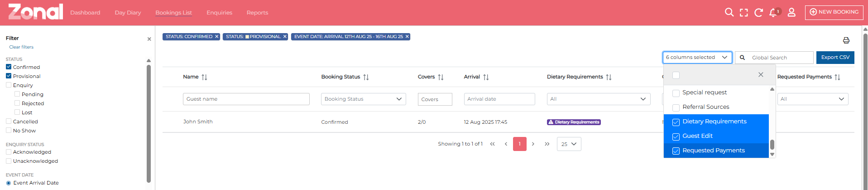Open the Reports tab
Screen dimensions: 868x190
tap(257, 13)
